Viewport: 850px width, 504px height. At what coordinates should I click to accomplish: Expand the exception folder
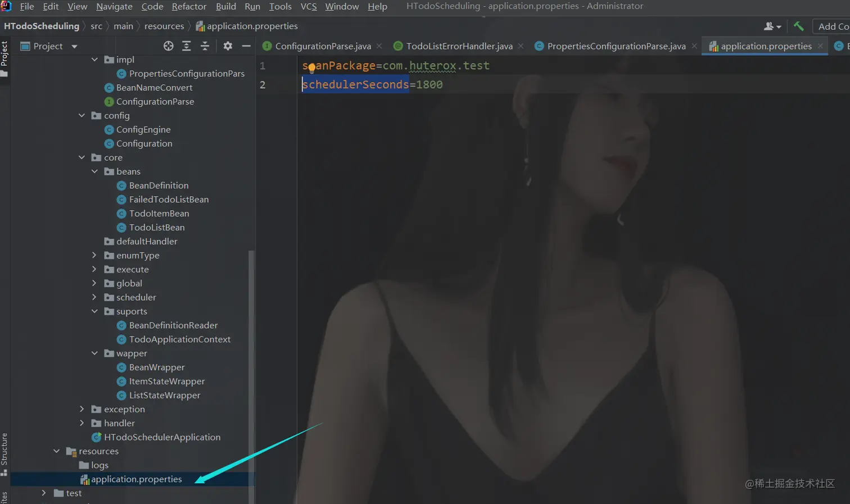(82, 409)
